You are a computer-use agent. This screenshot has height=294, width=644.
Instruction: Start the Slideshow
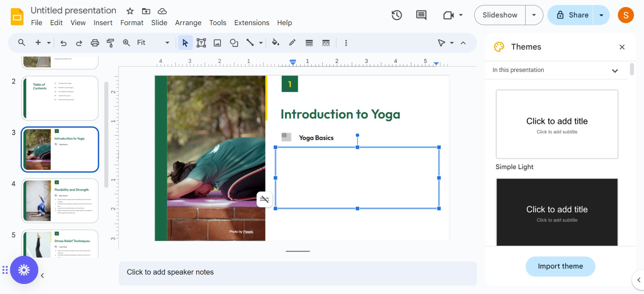pos(500,15)
